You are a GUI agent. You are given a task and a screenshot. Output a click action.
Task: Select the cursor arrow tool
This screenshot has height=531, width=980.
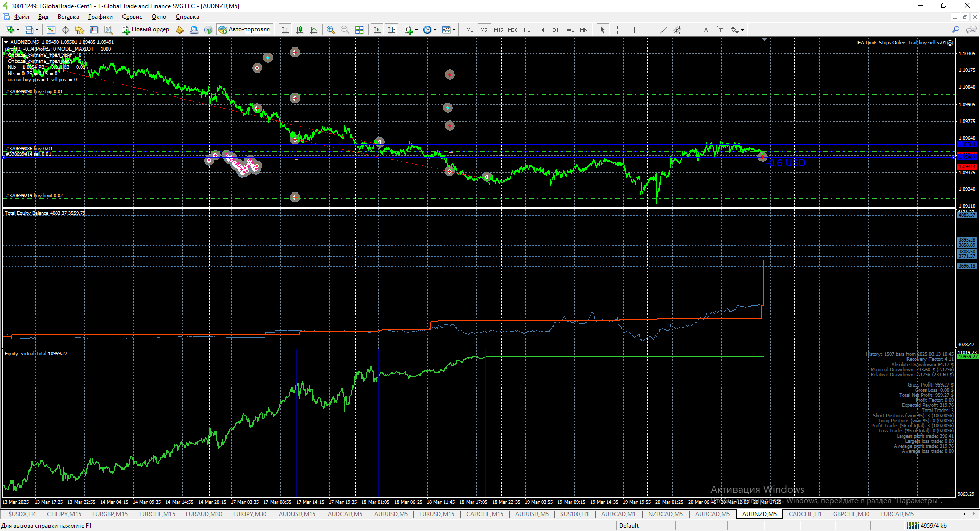point(603,30)
